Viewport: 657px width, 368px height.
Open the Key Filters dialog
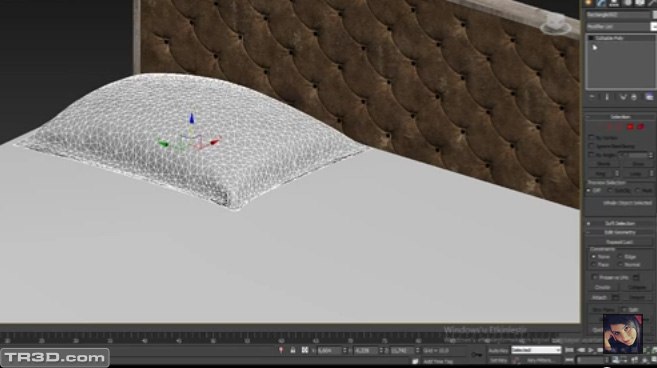click(540, 360)
